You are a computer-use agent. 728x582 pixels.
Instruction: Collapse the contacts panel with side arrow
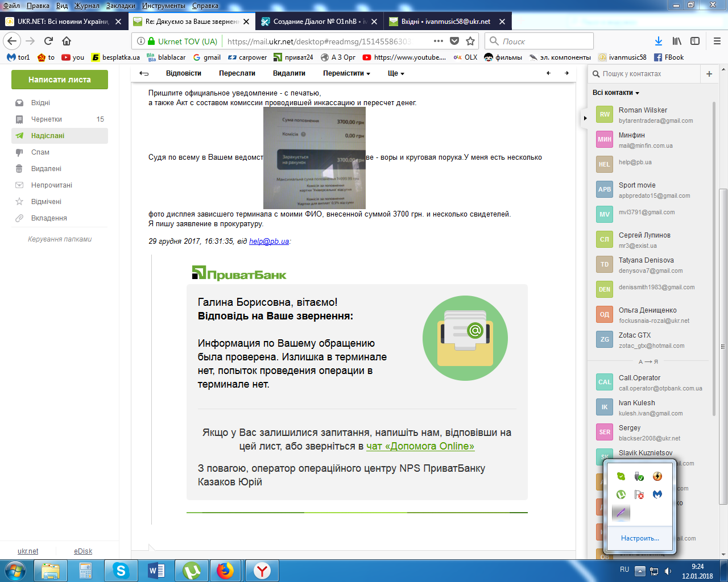tap(585, 118)
